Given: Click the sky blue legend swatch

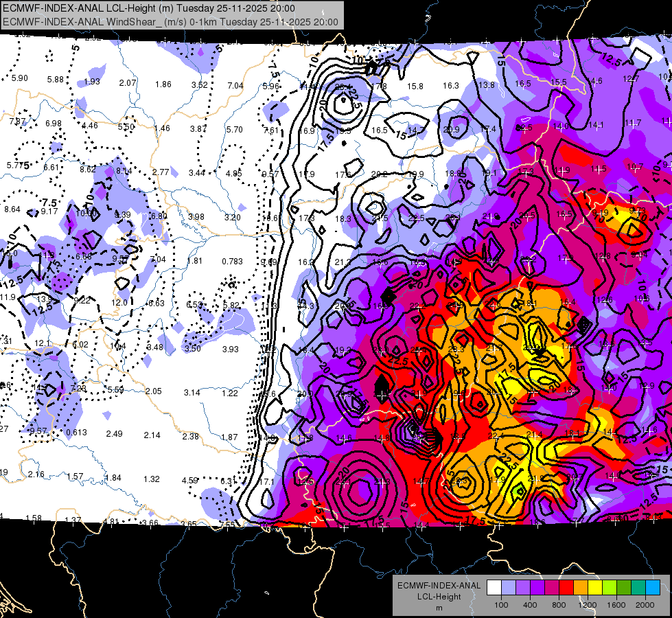Looking at the screenshot, I should point(653,587).
